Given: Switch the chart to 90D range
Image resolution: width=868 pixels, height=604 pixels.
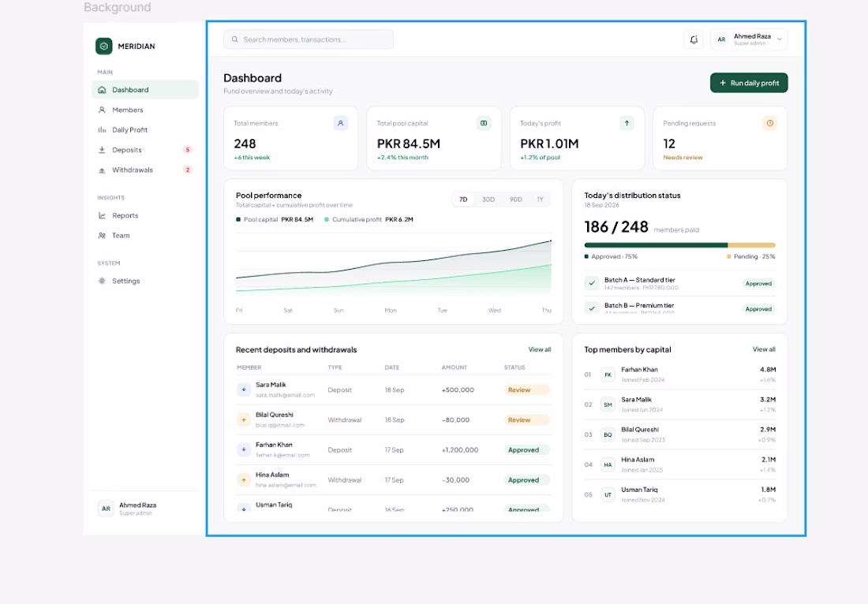Looking at the screenshot, I should 516,199.
